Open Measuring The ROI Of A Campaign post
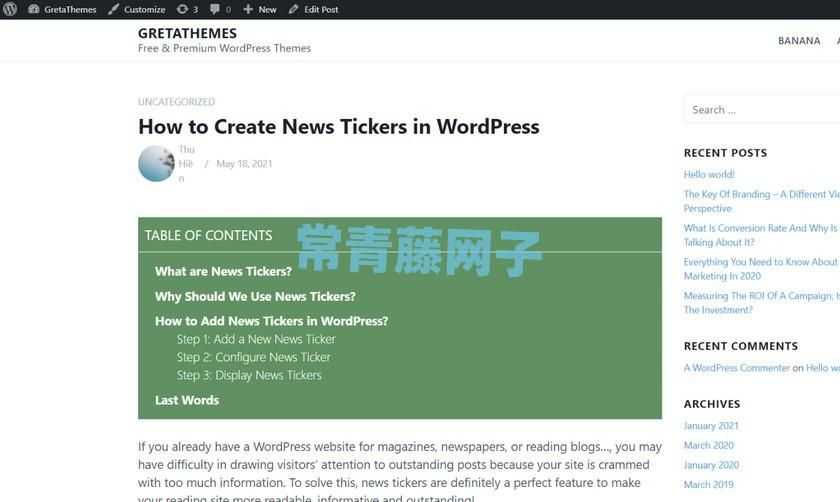Viewport: 840px width, 502px height. tap(762, 303)
